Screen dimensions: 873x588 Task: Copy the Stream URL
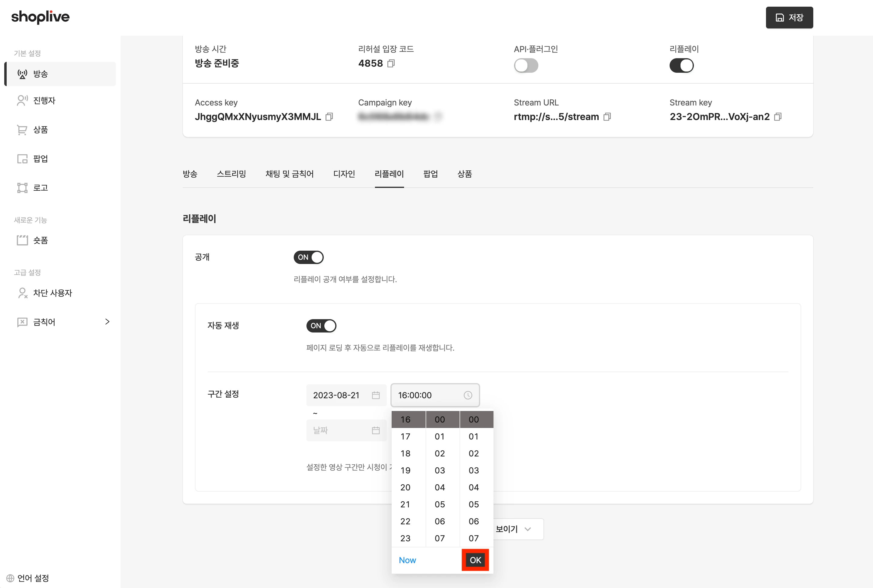click(x=607, y=117)
